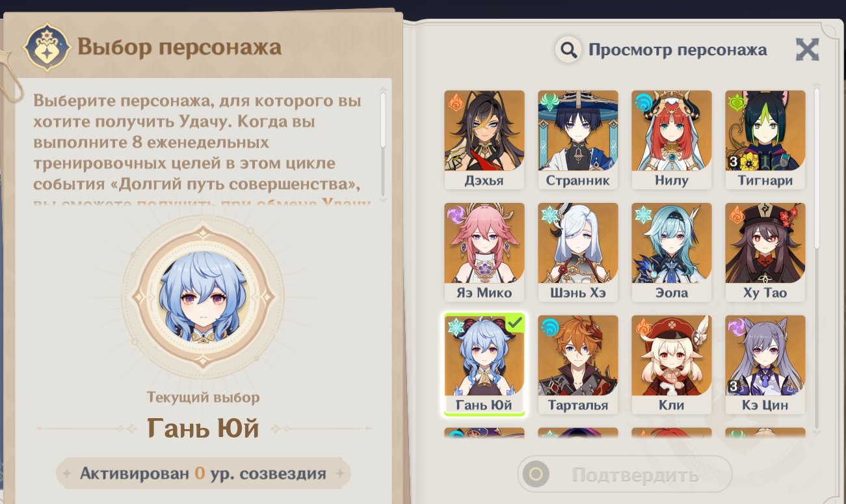
Task: Click the description text scrollbar
Action: coord(383,144)
